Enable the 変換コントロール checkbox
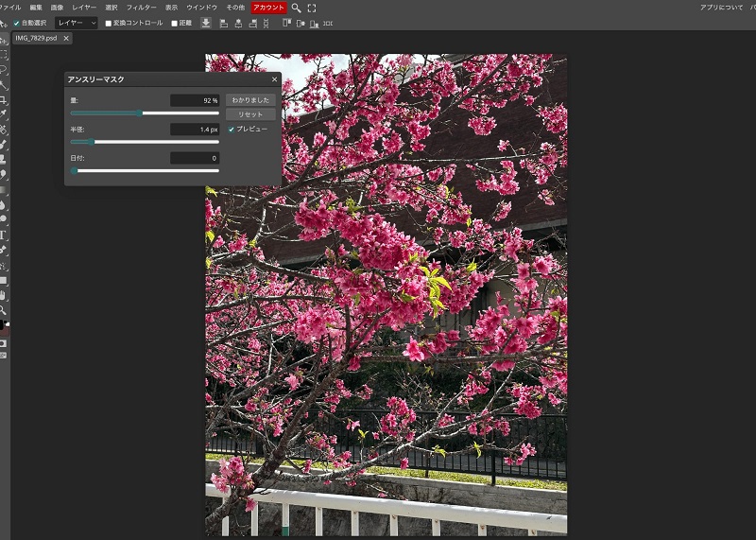 (x=108, y=23)
